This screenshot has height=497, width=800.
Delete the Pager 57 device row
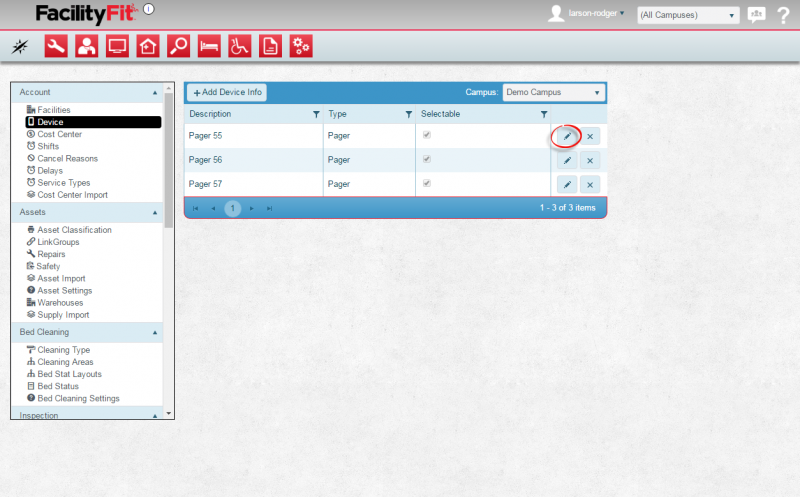click(590, 185)
